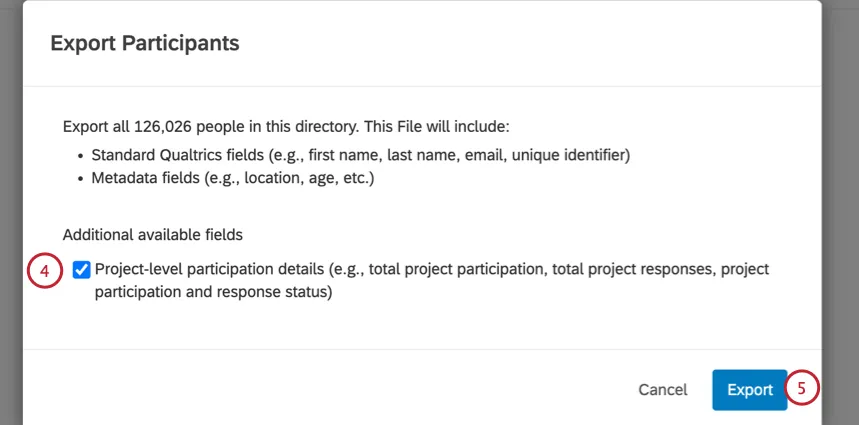Click the Export Participants dialog title
859x425 pixels.
click(x=144, y=43)
